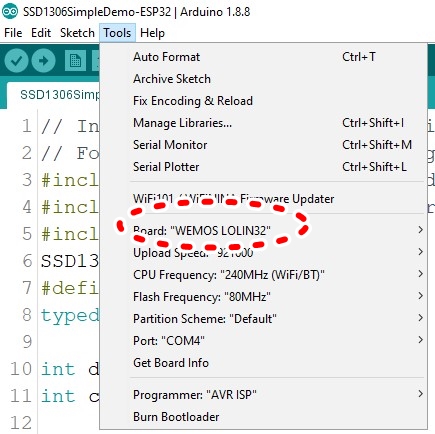Open the Help menu
Viewport: 435px width, 434px height.
(152, 33)
